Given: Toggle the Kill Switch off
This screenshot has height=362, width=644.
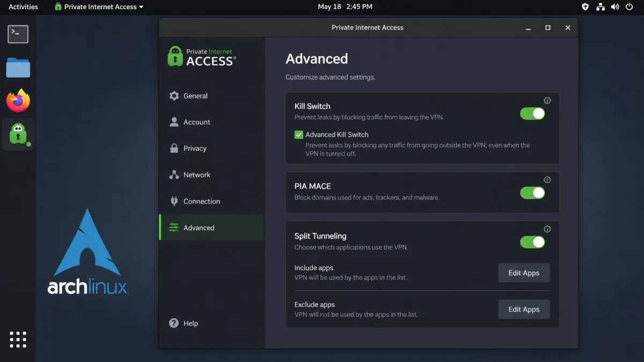Looking at the screenshot, I should coord(532,113).
